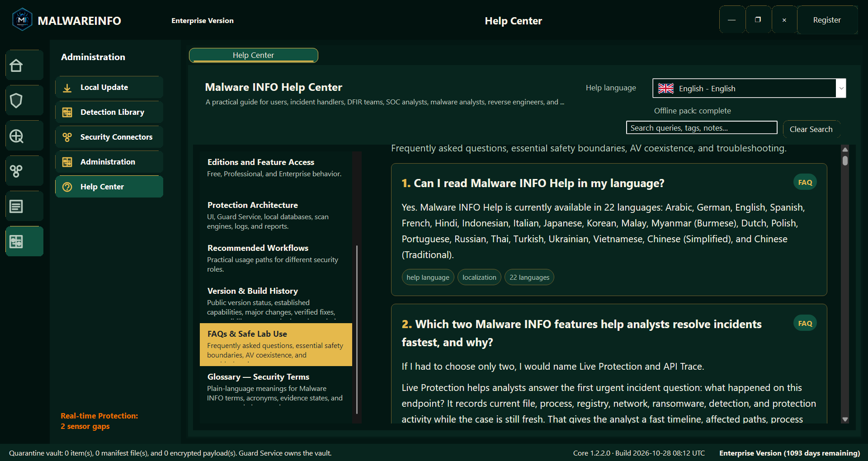This screenshot has height=461, width=868.
Task: Open the scan crosshair sidebar icon
Action: [x=24, y=136]
